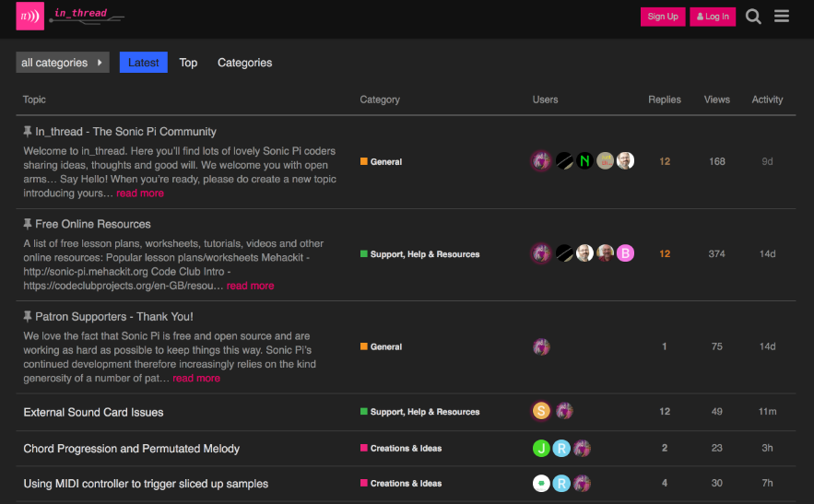This screenshot has height=504, width=814.
Task: Click the Topic column header
Action: click(x=34, y=100)
